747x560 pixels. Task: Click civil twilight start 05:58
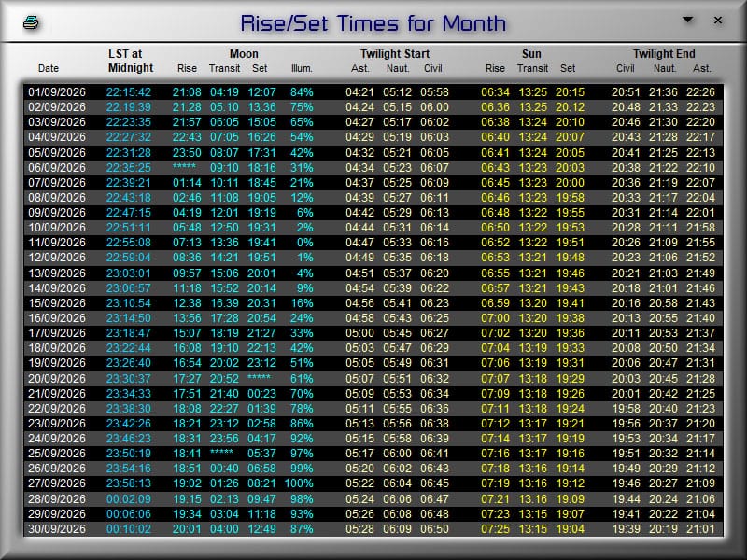click(x=434, y=91)
